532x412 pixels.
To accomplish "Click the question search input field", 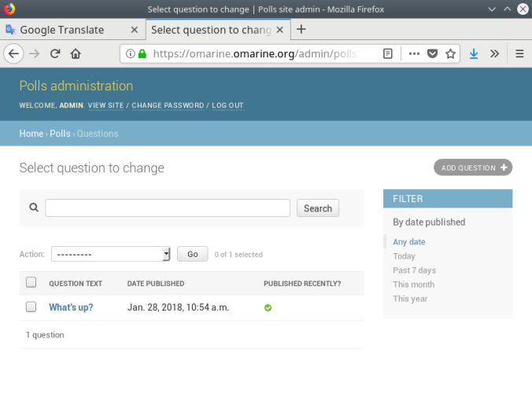I will [x=168, y=208].
